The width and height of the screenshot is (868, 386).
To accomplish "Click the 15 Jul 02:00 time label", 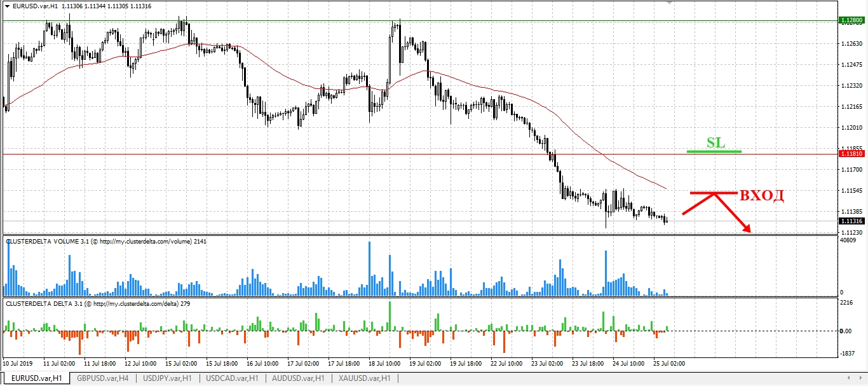I will click(180, 364).
